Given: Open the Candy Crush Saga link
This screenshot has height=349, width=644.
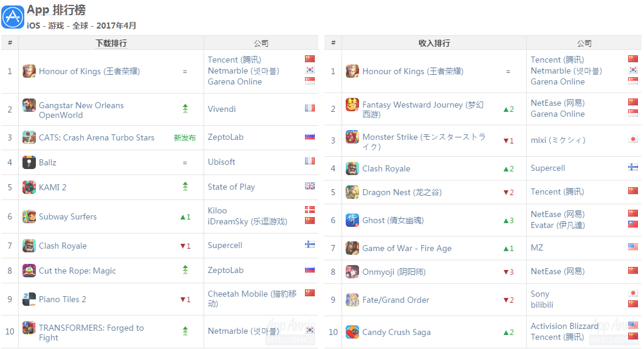Looking at the screenshot, I should tap(396, 332).
